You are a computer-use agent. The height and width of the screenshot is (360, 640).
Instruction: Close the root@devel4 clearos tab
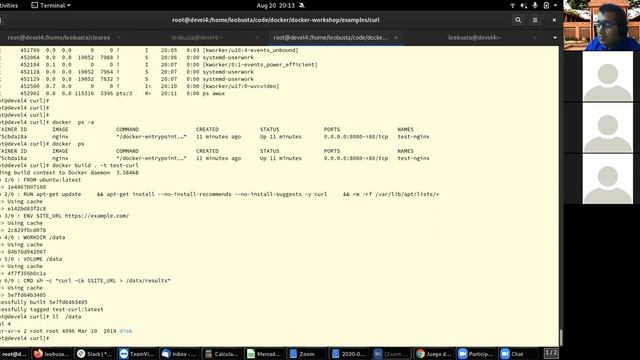pyautogui.click(x=118, y=38)
